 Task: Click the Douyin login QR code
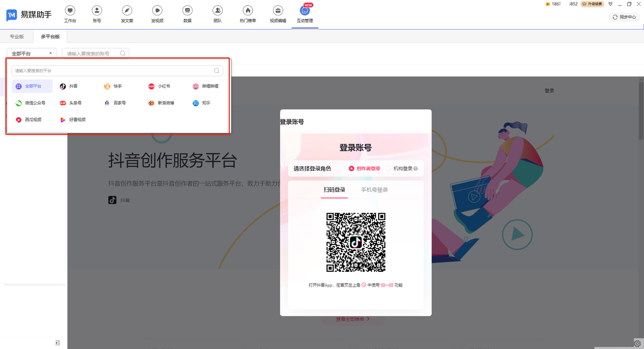[356, 242]
